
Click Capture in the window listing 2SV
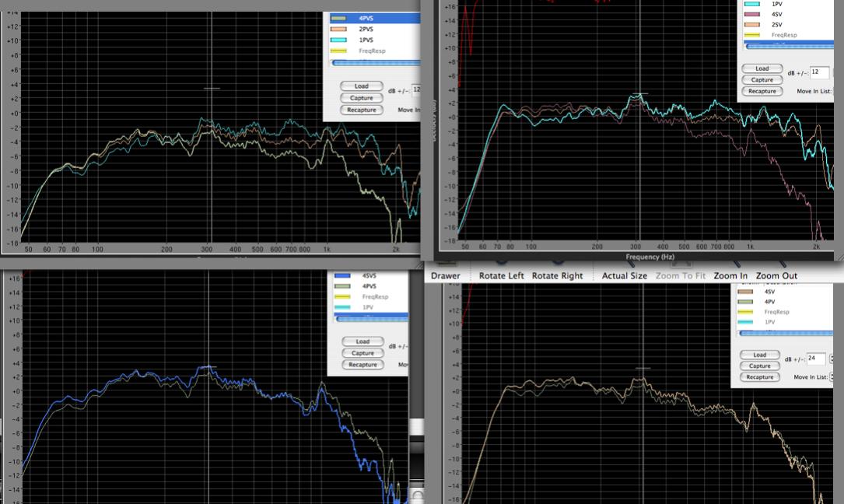point(762,79)
